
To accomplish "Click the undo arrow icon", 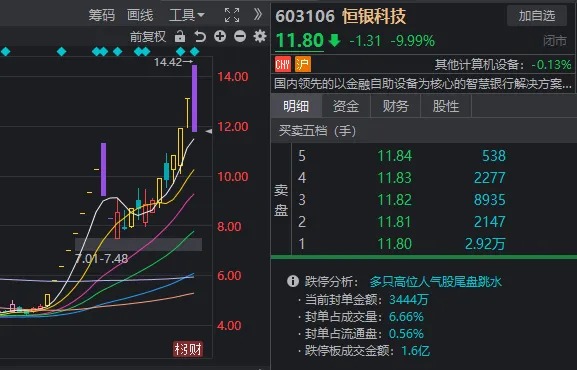I will click(200, 36).
